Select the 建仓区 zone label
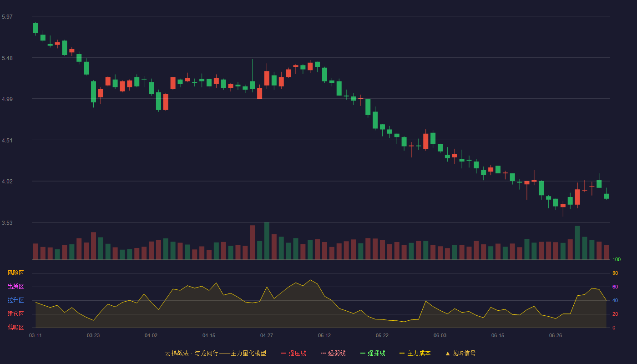The image size is (637, 364). [x=16, y=314]
